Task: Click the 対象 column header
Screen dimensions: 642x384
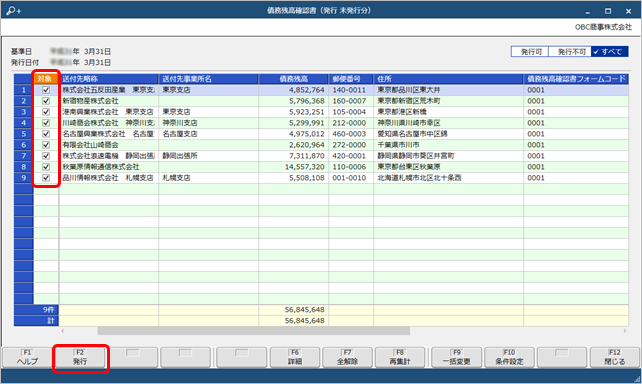Action: click(x=46, y=79)
